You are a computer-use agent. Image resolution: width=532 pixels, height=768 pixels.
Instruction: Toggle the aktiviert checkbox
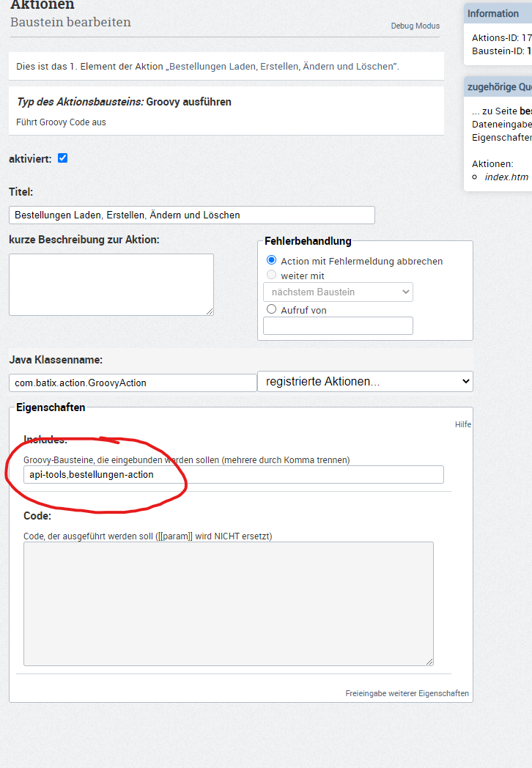click(62, 158)
